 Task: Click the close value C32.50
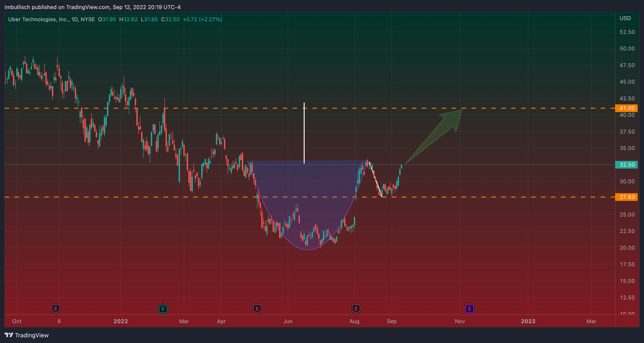(x=170, y=19)
